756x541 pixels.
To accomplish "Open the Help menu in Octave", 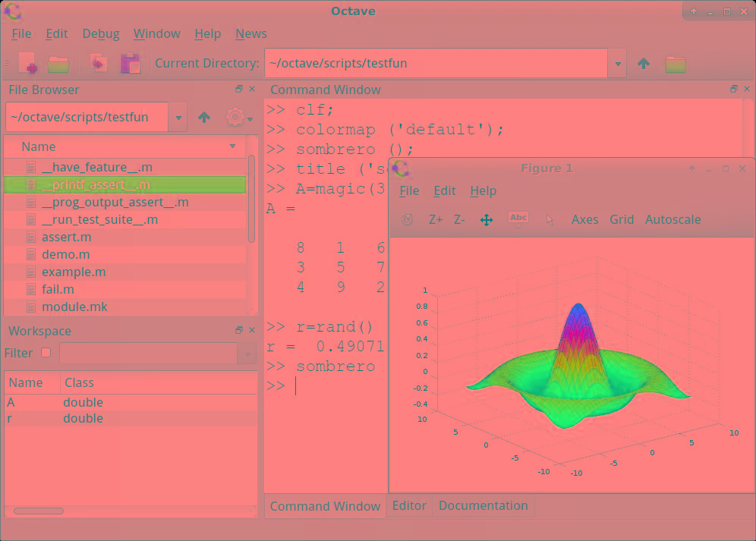I will pos(207,33).
